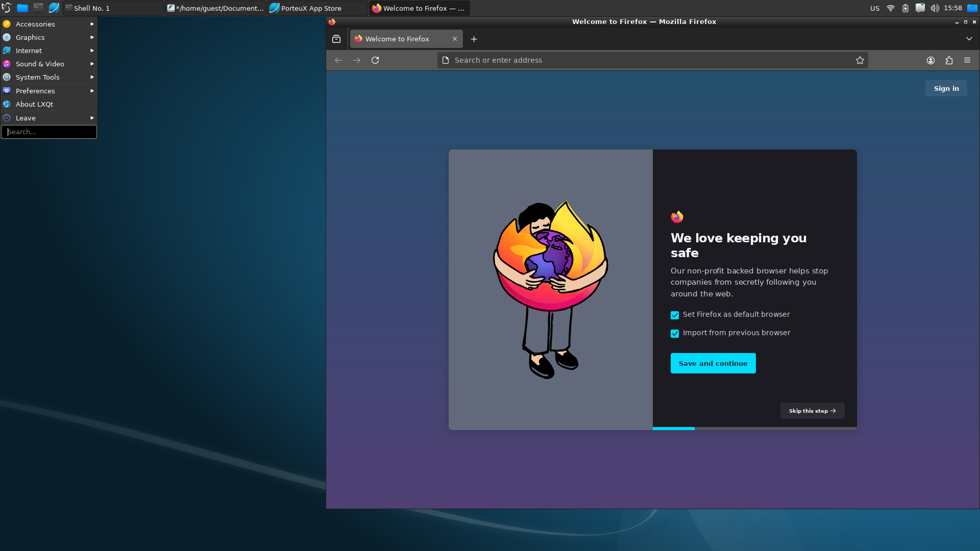Switch to PorteuX App Store taskbar window

coord(317,8)
